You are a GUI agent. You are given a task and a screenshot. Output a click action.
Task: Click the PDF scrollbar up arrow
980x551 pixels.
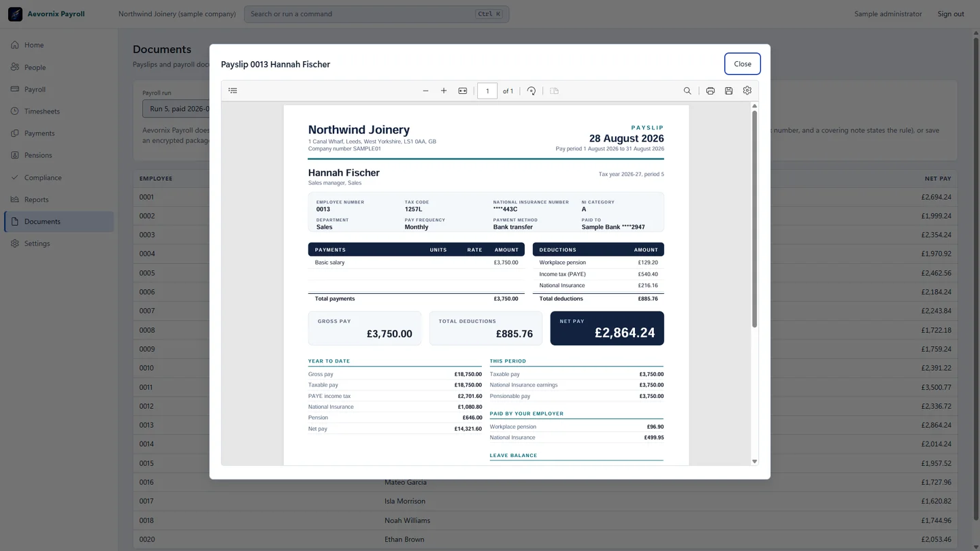[754, 106]
